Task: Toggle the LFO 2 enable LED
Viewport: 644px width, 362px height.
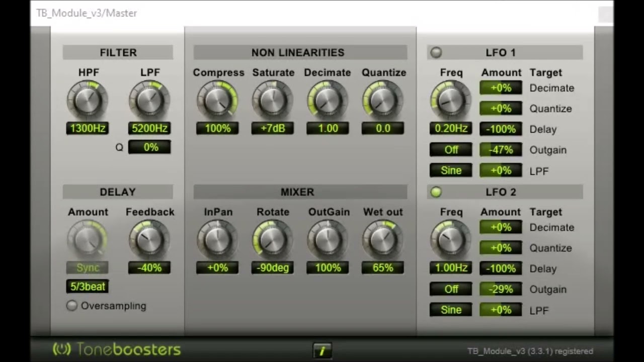Action: coord(436,192)
